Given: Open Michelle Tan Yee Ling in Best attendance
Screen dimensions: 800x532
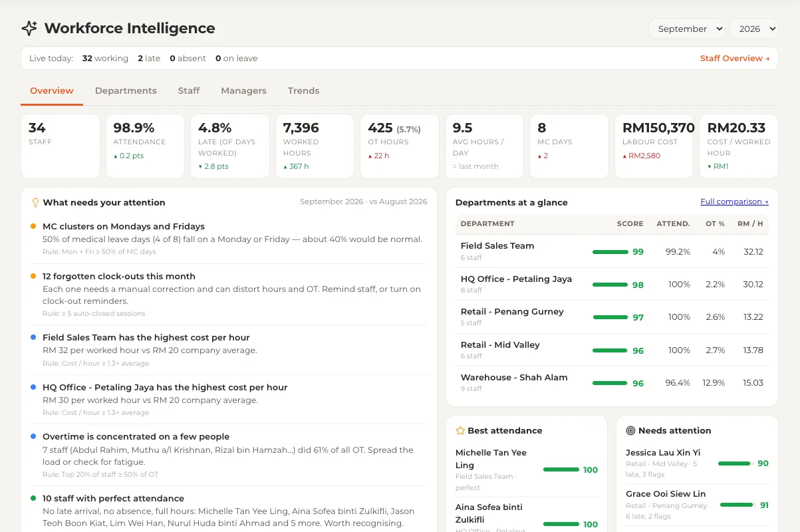Looking at the screenshot, I should coord(527,469).
